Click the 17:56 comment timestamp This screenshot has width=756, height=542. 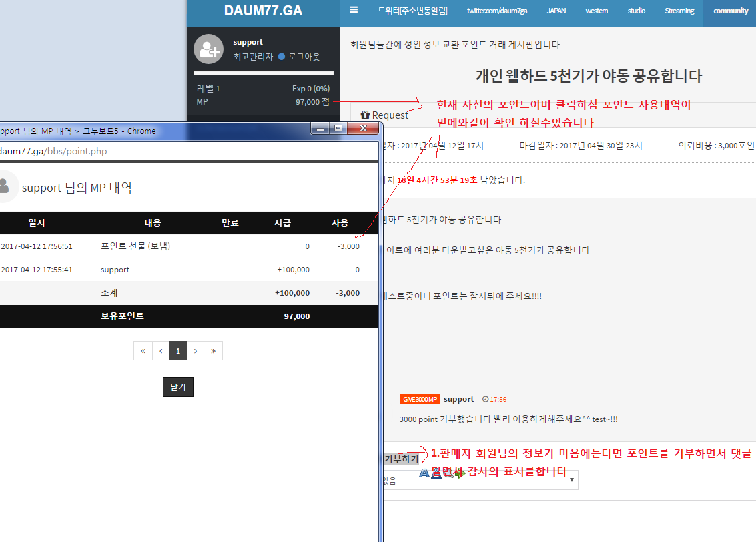(x=498, y=399)
